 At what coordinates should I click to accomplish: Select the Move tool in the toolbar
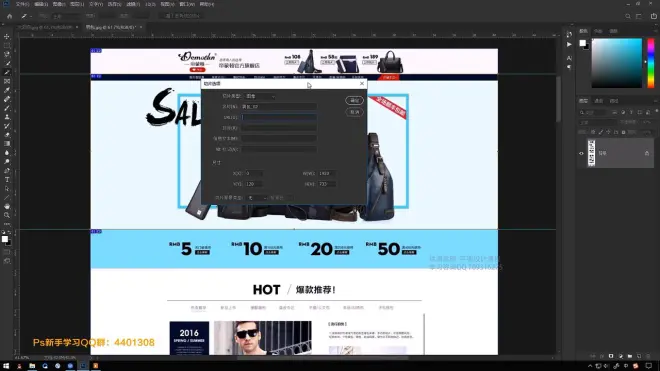[x=7, y=37]
